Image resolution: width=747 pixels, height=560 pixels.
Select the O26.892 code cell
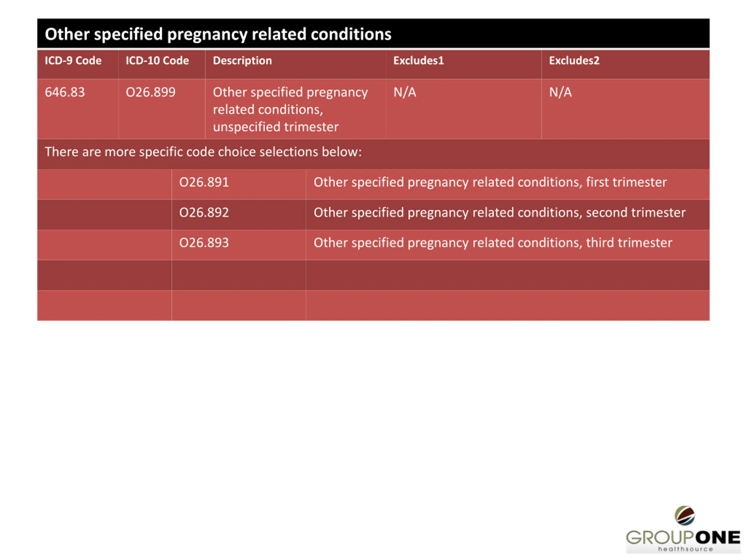click(x=239, y=215)
